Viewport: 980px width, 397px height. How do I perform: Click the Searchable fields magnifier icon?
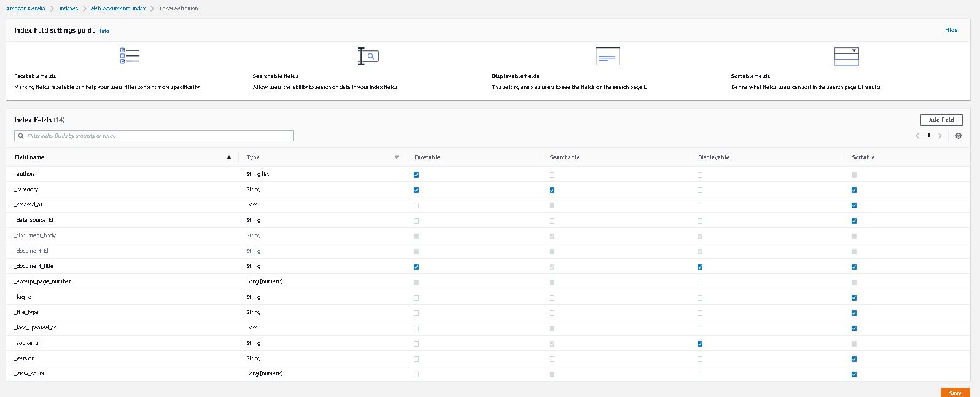tap(368, 56)
